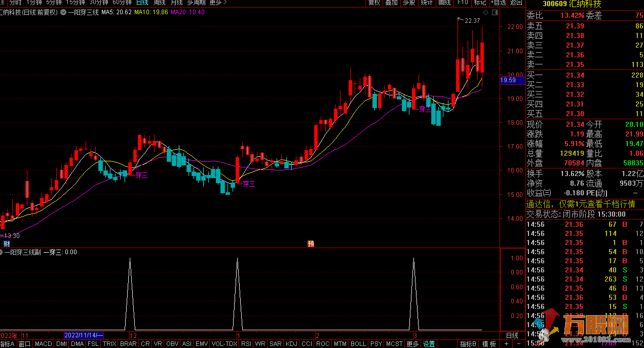Select the BRAR indicator tab

coord(129,344)
